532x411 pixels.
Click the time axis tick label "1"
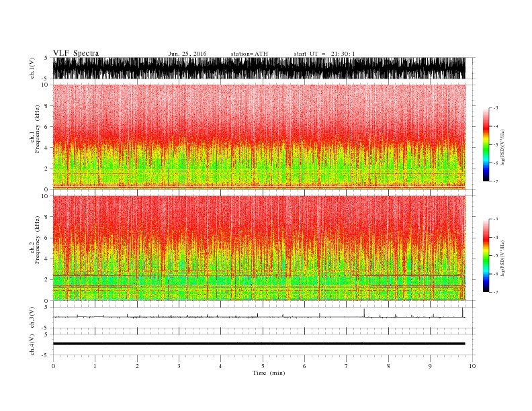tap(95, 366)
